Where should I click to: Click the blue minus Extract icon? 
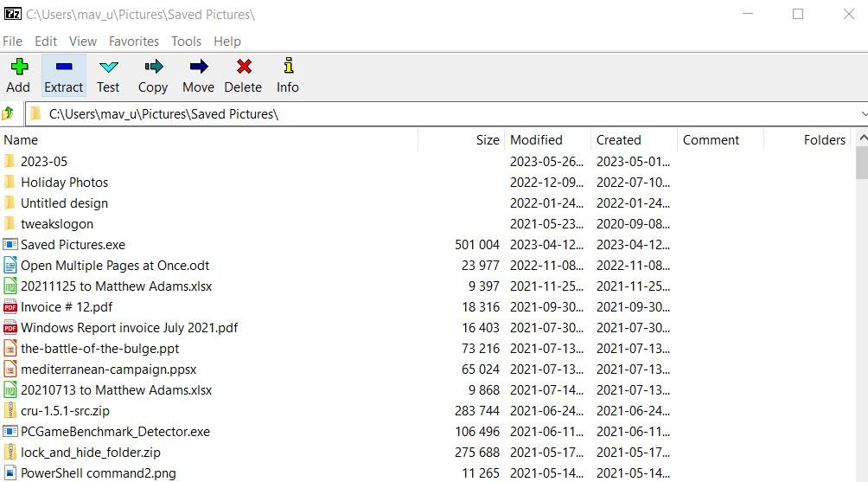point(64,67)
